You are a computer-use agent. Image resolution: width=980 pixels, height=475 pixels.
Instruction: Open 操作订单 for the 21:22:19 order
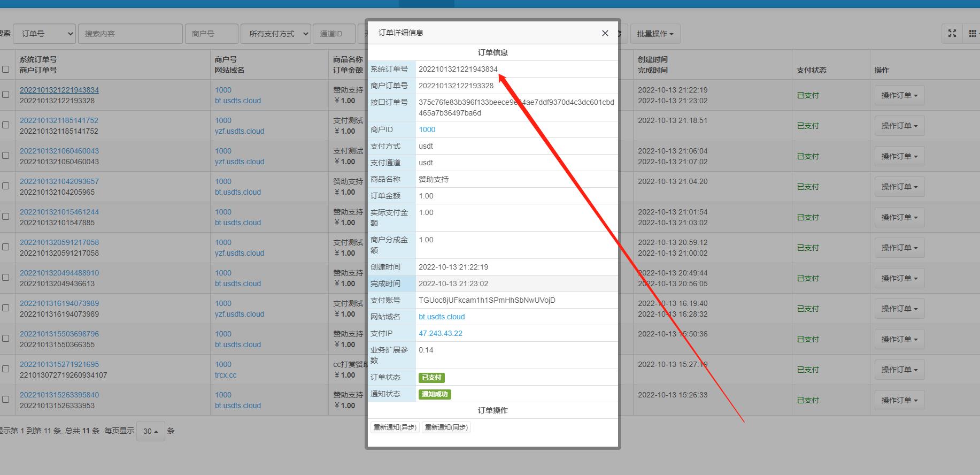pyautogui.click(x=899, y=95)
